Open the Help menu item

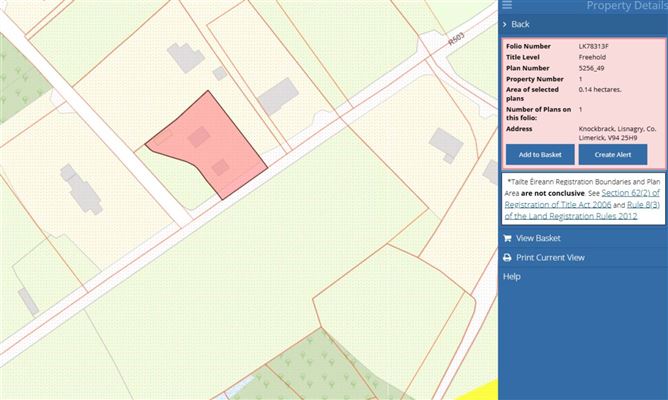point(511,276)
